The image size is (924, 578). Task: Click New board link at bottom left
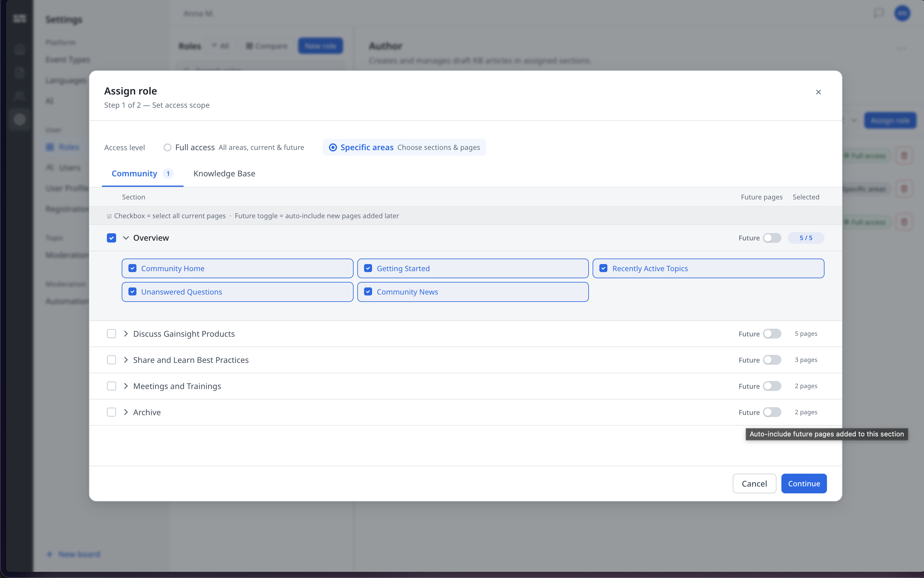(74, 554)
